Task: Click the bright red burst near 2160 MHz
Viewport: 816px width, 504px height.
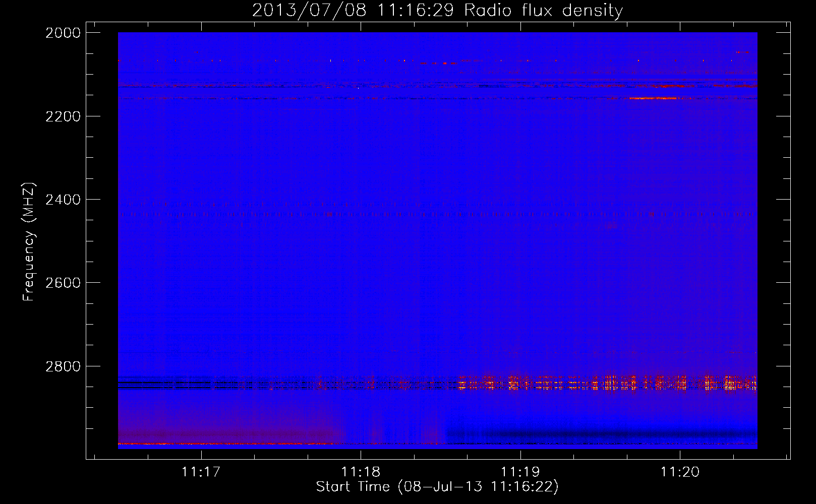Action: (x=653, y=98)
